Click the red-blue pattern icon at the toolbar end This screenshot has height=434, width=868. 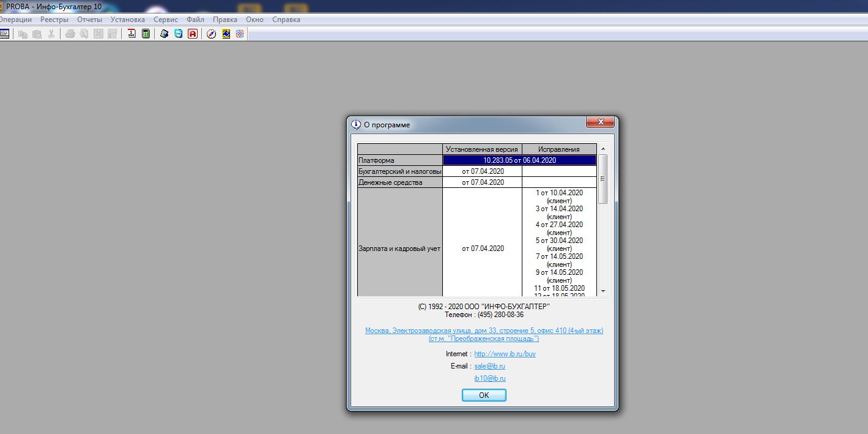coord(240,34)
